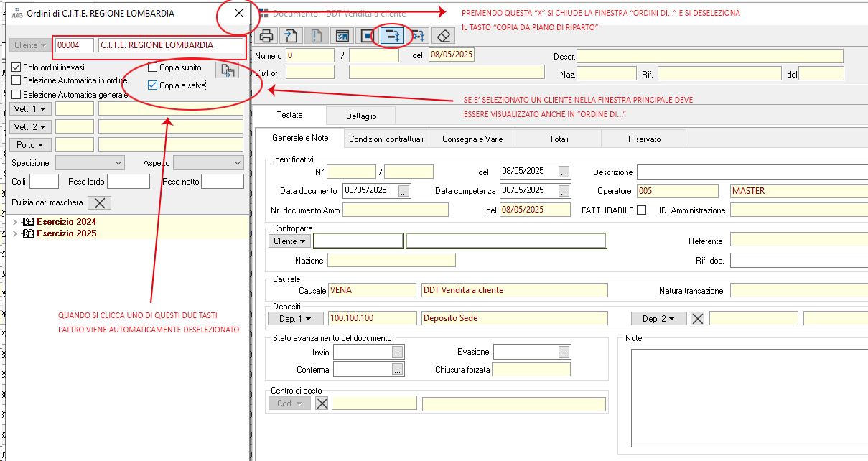Screen dimensions: 868x461
Task: Open the Porto dropdown button
Action: pos(31,145)
